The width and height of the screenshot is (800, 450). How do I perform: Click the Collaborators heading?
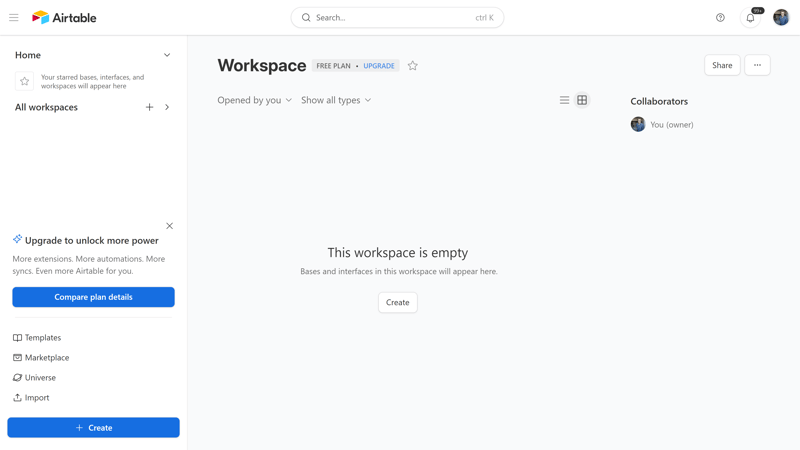pyautogui.click(x=659, y=101)
